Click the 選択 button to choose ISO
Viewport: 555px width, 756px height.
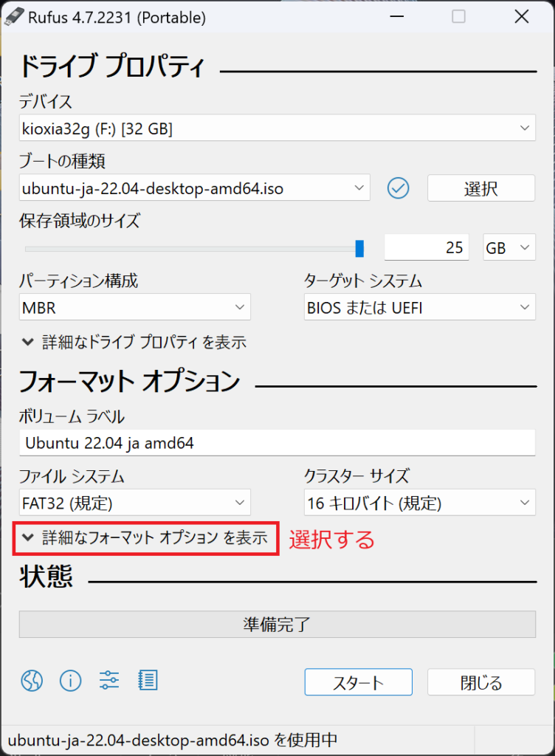480,188
